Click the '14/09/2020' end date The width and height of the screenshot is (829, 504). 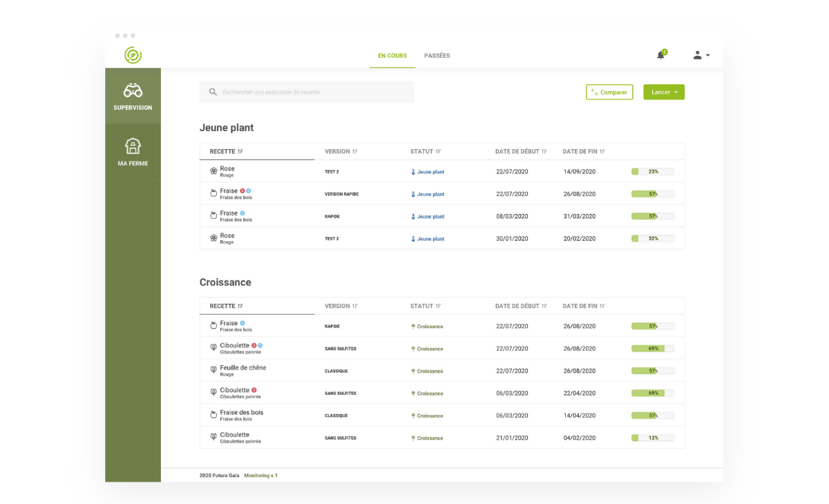pyautogui.click(x=580, y=172)
